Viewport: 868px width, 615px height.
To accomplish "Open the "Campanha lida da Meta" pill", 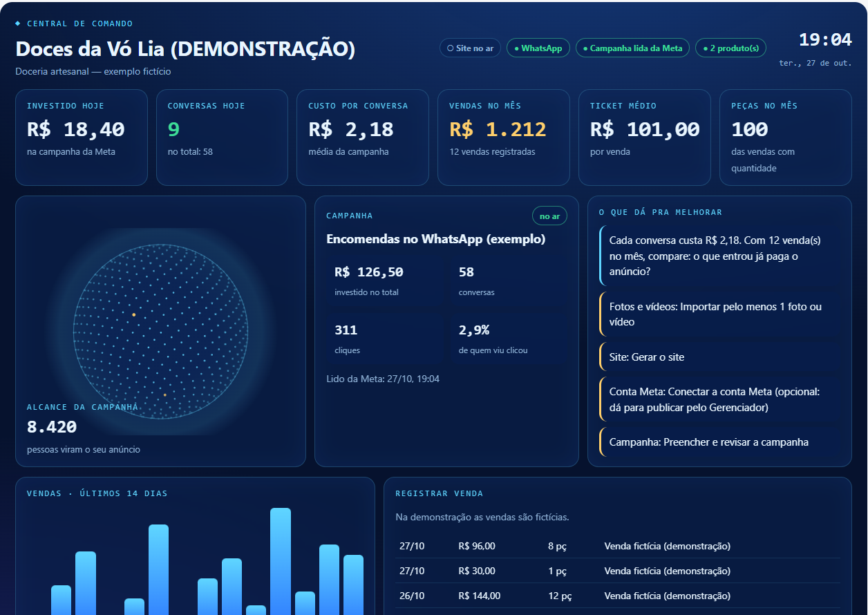I will pyautogui.click(x=632, y=48).
